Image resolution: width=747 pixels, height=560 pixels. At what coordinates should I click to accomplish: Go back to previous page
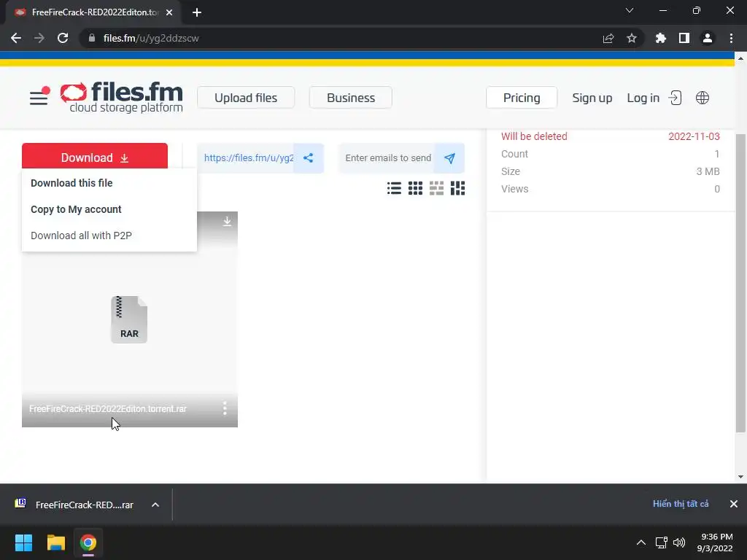(x=16, y=38)
